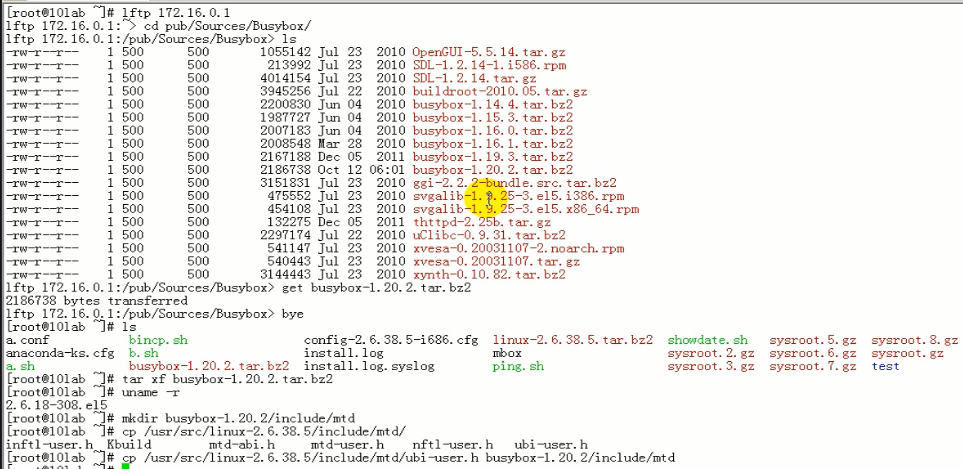The height and width of the screenshot is (469, 963).
Task: Click sysroot.8.gz in the ls output
Action: 915,340
